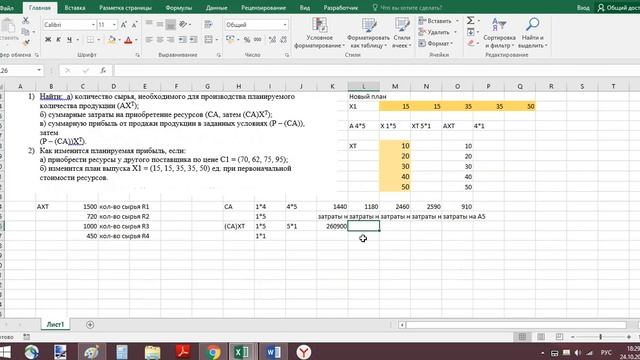Viewport: 640px width, 360px height.
Task: Click the horizontal scrollbar
Action: 516,325
